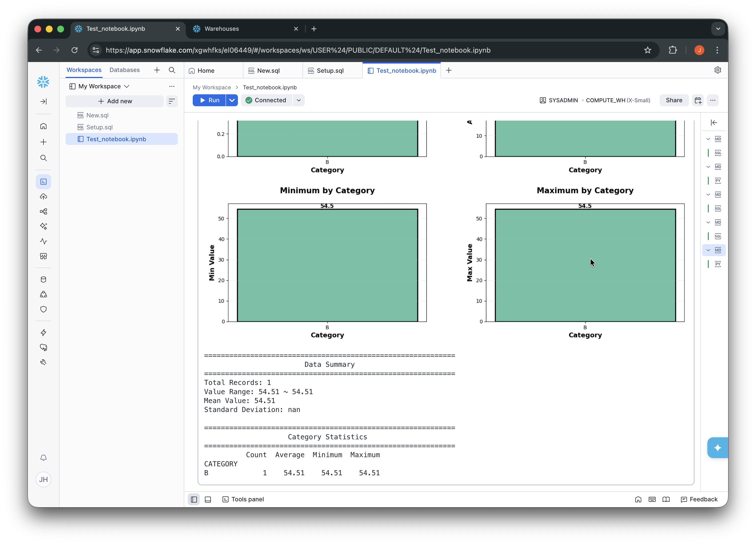Search workspace files magnifier icon
The image size is (756, 544).
coord(172,70)
